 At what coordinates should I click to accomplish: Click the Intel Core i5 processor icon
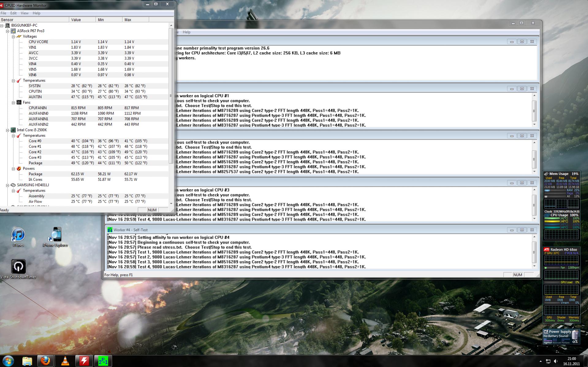pyautogui.click(x=13, y=130)
